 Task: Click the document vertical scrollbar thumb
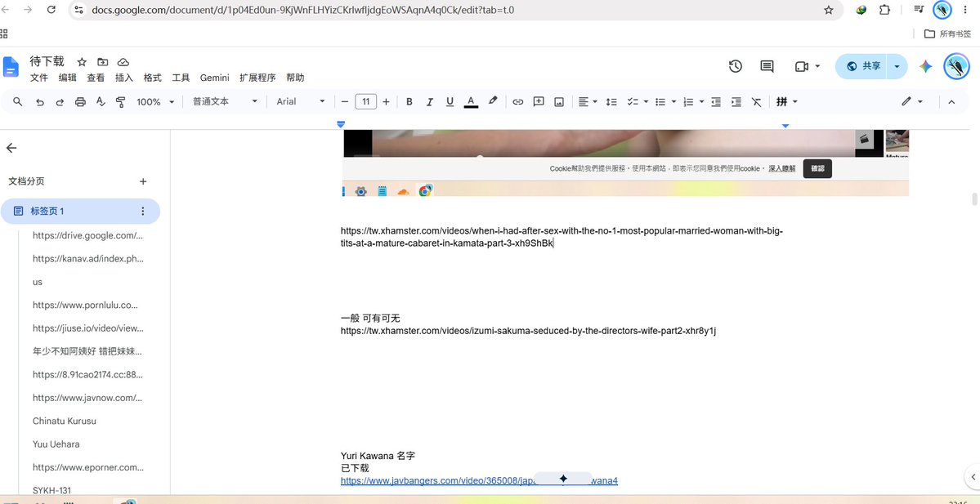(x=974, y=199)
